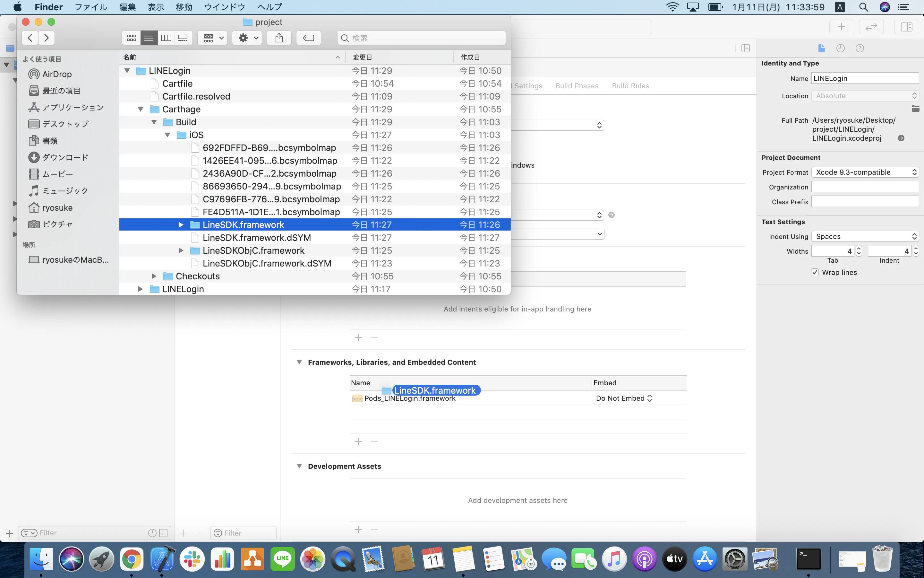Viewport: 924px width, 578px height.
Task: Show Xcode history inspector
Action: pos(840,48)
